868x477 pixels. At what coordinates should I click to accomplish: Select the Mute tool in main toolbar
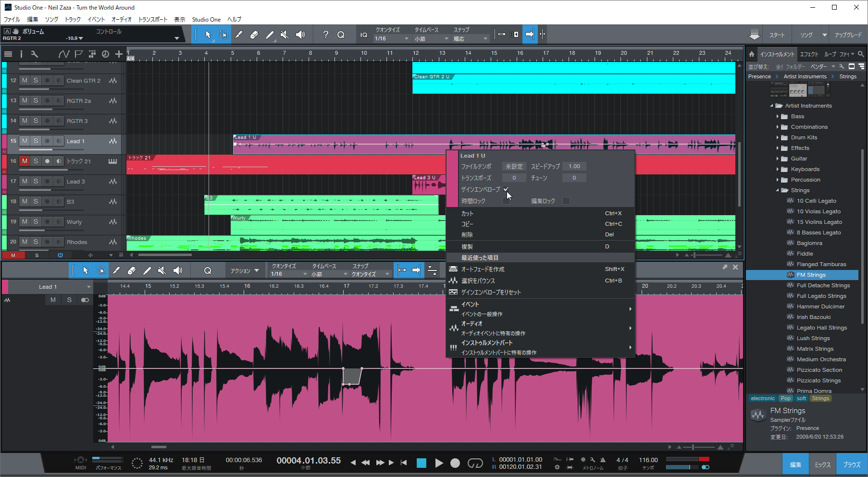point(285,35)
